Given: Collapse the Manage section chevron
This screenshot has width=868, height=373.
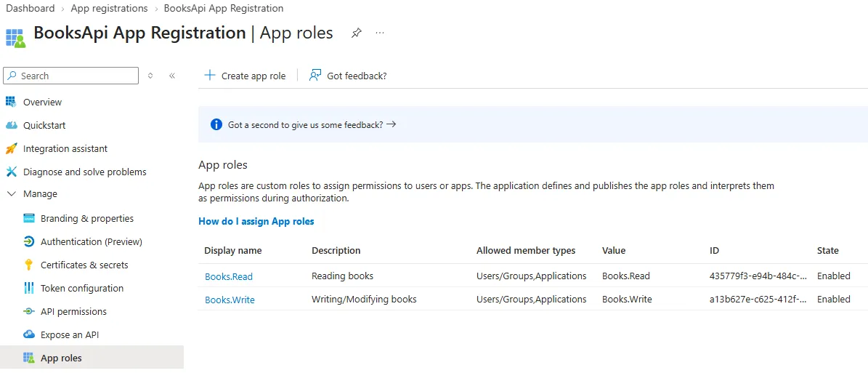Looking at the screenshot, I should point(11,194).
